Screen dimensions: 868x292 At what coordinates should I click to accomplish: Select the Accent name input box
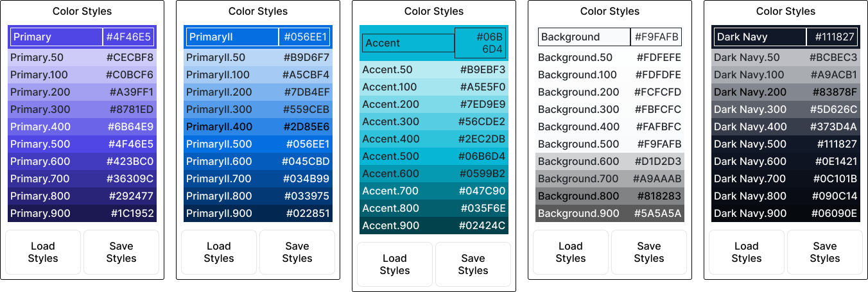click(408, 43)
